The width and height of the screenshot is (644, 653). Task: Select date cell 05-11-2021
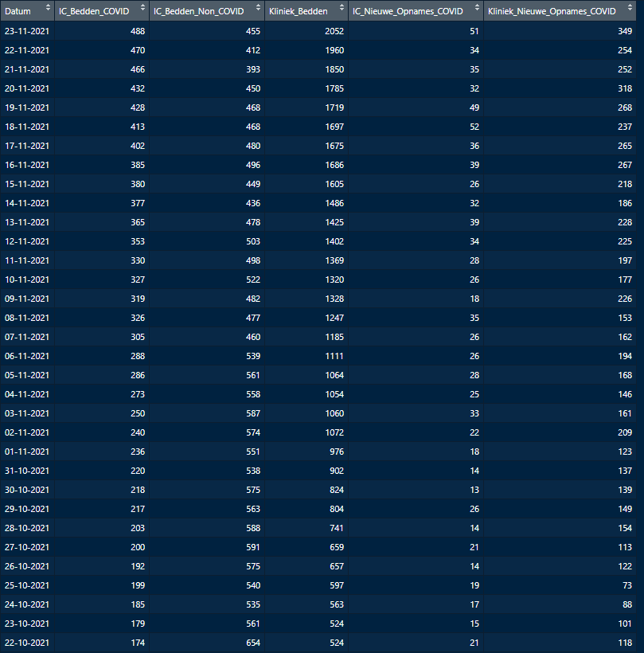[26, 375]
